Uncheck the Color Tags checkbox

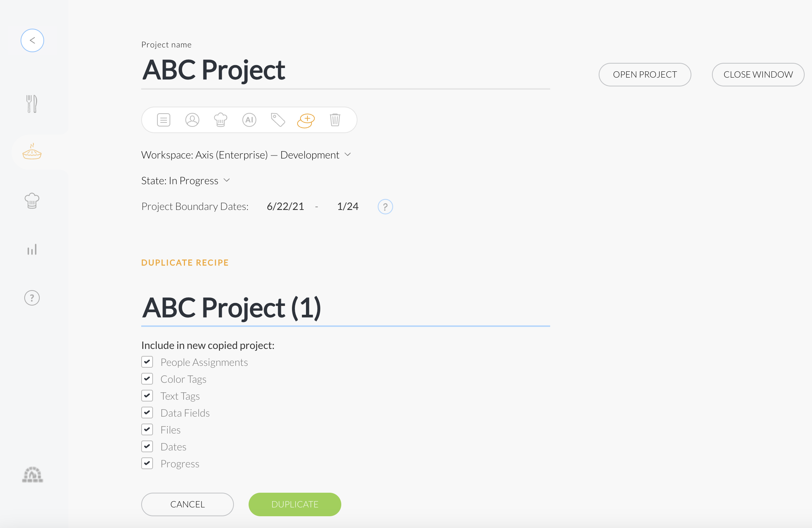tap(147, 379)
